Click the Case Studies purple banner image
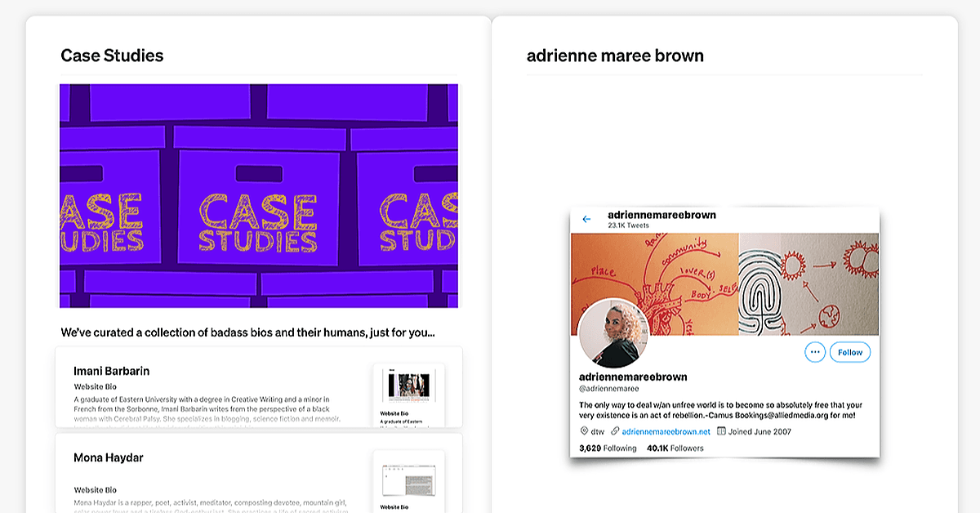The image size is (980, 513). point(259,195)
